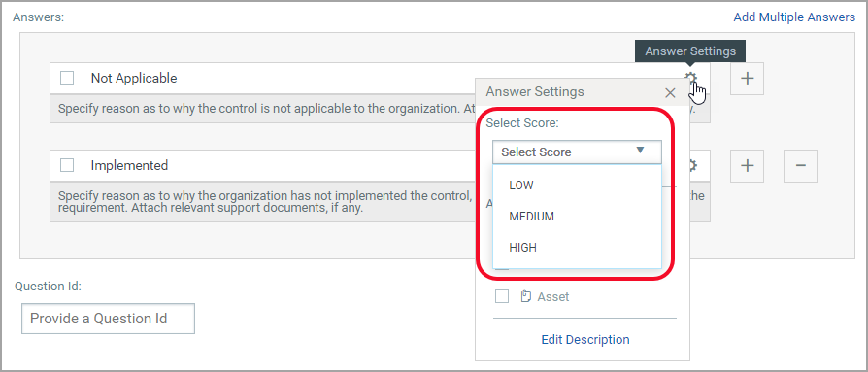This screenshot has width=868, height=372.
Task: Click Add Multiple Answers link
Action: pyautogui.click(x=794, y=17)
